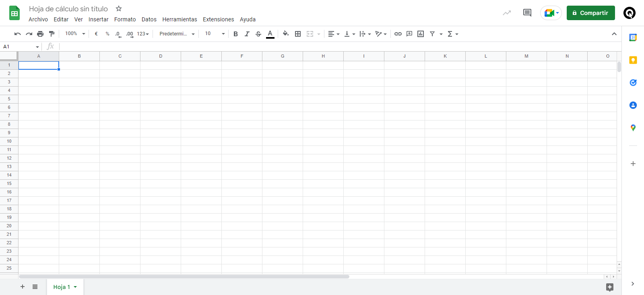Click the Insert link icon
Image resolution: width=644 pixels, height=295 pixels.
coord(398,34)
